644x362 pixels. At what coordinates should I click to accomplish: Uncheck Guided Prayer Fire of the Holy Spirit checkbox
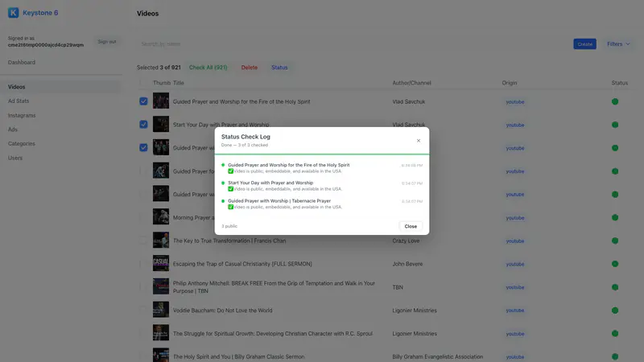click(x=143, y=101)
